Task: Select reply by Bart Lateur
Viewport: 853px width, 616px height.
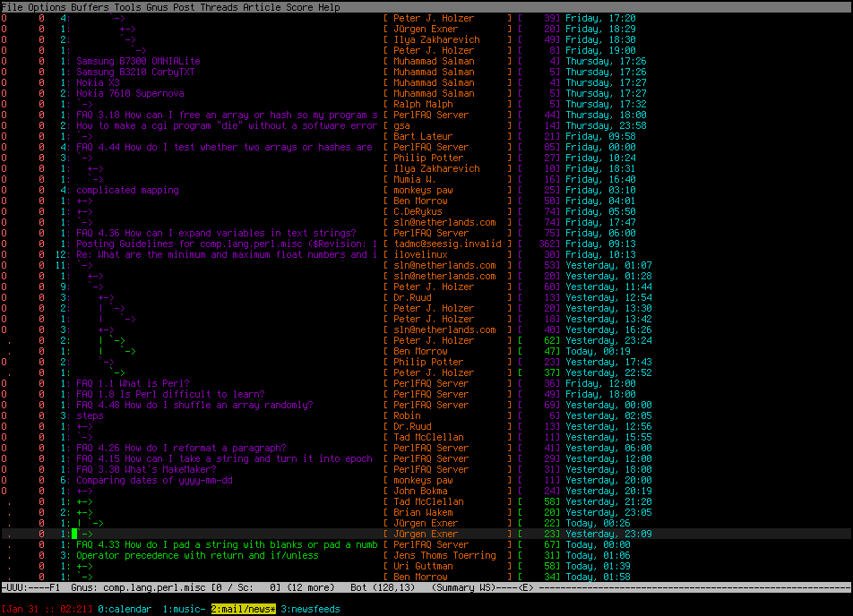Action: [x=423, y=136]
